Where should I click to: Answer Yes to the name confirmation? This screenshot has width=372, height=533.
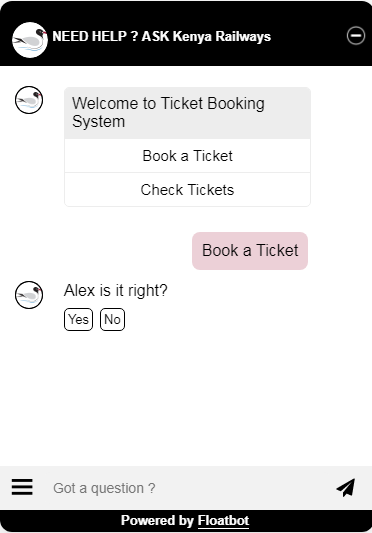(x=78, y=319)
